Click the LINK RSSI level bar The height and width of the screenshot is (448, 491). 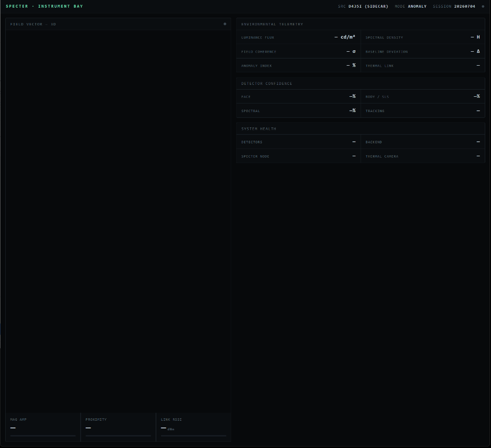pyautogui.click(x=194, y=436)
